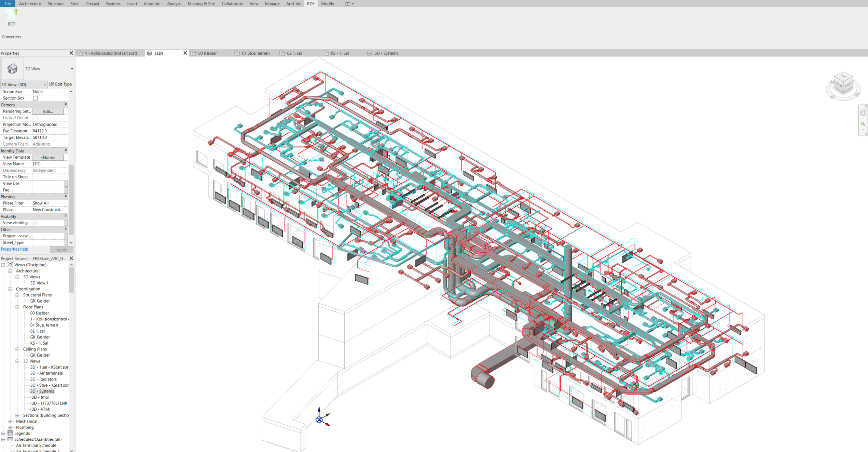Click the 3D View type house icon
This screenshot has height=452, width=868.
(x=12, y=69)
